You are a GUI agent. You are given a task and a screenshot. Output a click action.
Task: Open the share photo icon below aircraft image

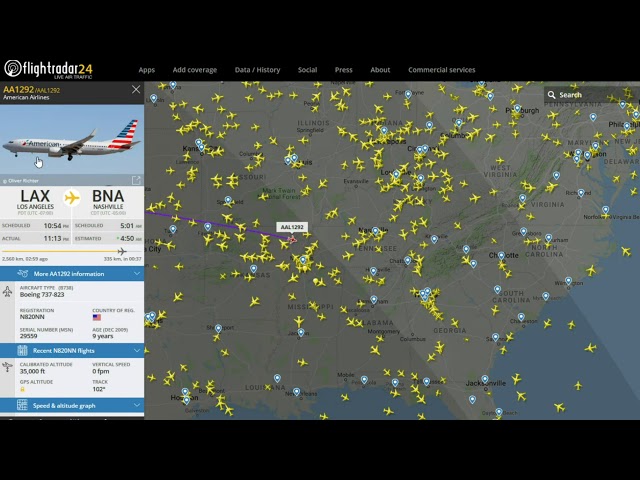(136, 180)
